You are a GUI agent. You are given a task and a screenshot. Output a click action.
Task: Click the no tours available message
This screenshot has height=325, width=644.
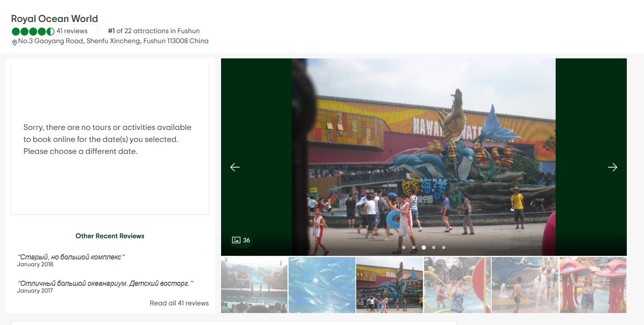107,139
